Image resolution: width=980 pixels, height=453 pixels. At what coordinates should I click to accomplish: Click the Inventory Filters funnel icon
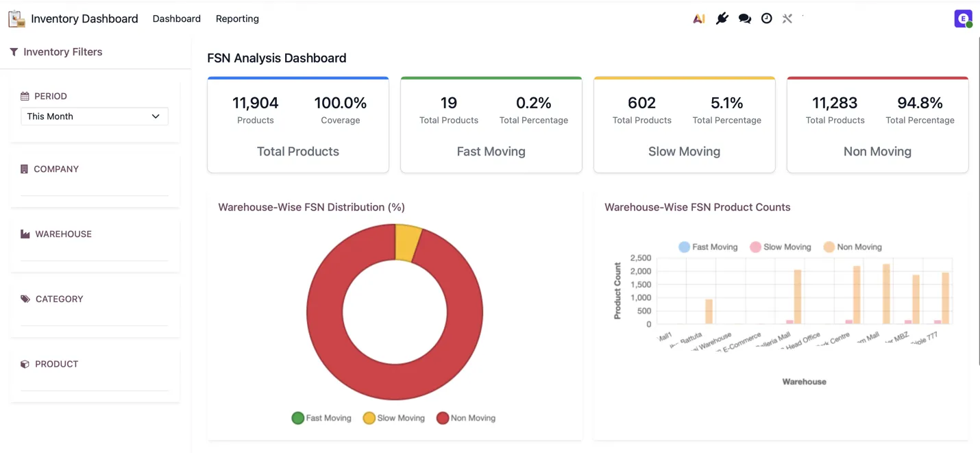coord(14,52)
